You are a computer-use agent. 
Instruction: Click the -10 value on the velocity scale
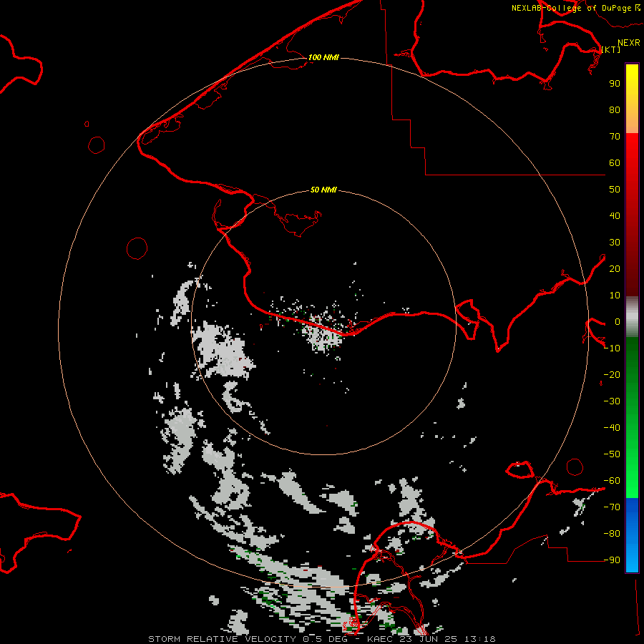click(x=612, y=348)
